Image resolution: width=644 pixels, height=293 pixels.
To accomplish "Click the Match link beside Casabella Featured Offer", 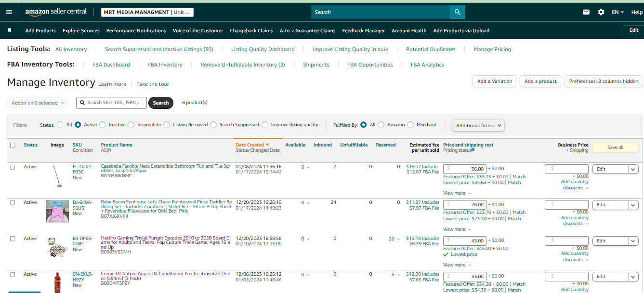I will 519,177.
